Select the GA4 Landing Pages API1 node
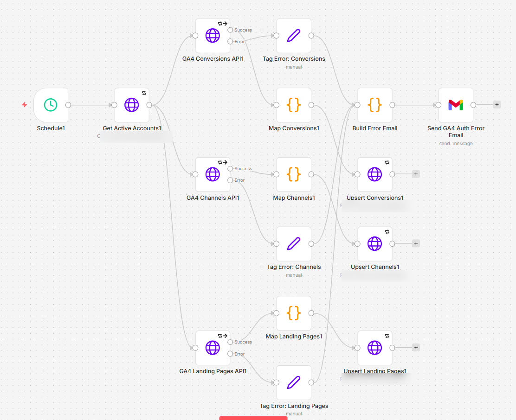The height and width of the screenshot is (420, 516). click(213, 348)
